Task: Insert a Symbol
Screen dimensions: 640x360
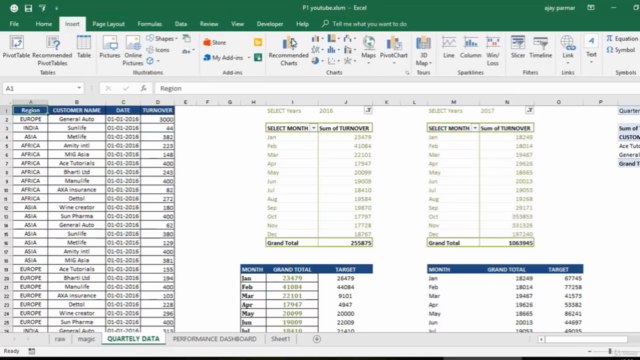Action: (x=620, y=50)
